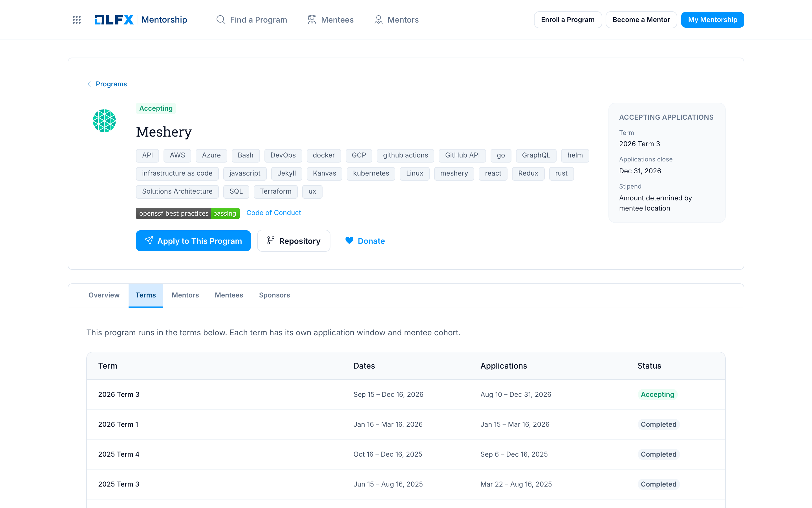This screenshot has height=508, width=812.
Task: Select the 2025 Term 4 row
Action: pyautogui.click(x=406, y=454)
